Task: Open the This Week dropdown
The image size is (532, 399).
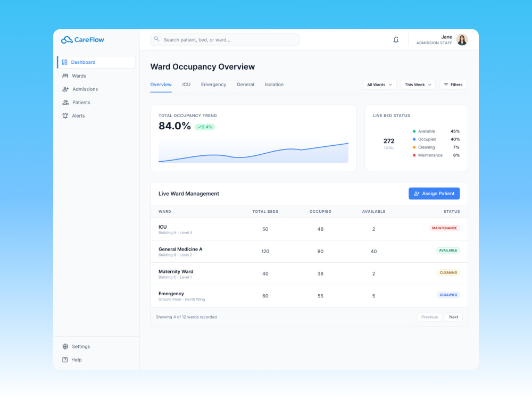Action: 418,85
